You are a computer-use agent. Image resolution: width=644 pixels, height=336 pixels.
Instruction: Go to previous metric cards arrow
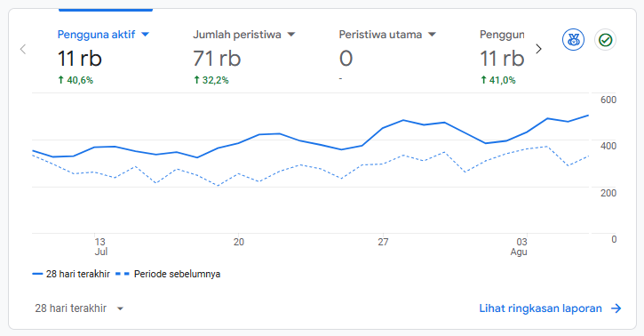coord(23,49)
